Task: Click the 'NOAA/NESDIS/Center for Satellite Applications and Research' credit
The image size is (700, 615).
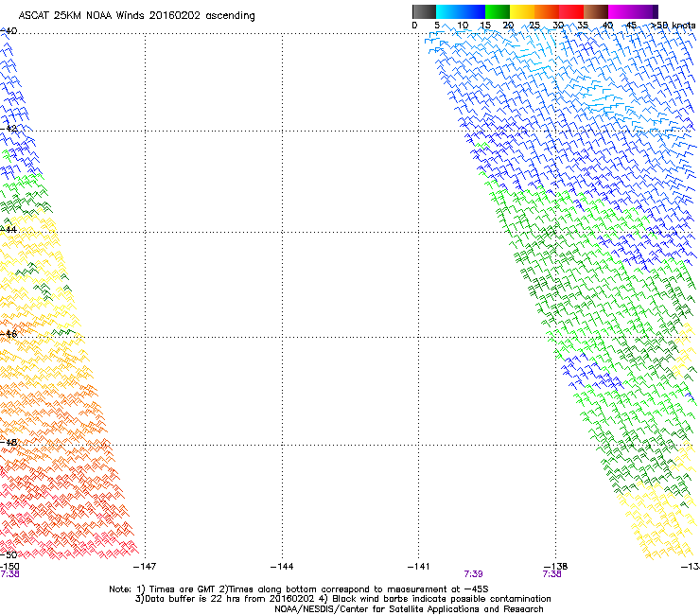Action: [409, 609]
